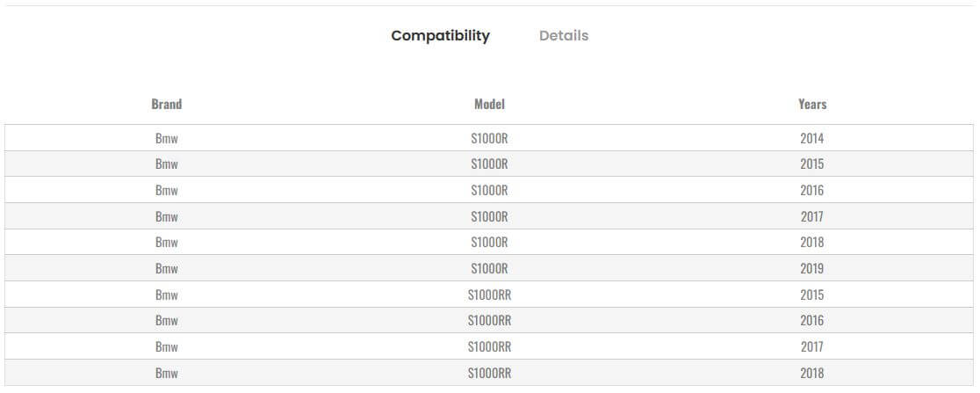Click Bmw in the S1000RR 2016 row

point(166,321)
